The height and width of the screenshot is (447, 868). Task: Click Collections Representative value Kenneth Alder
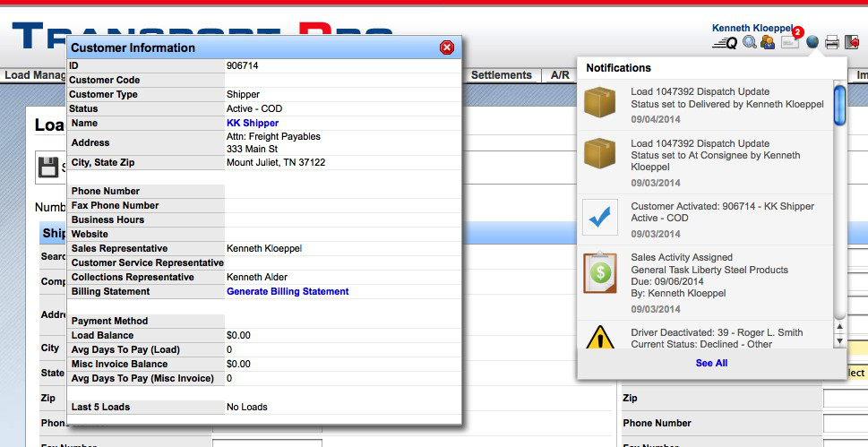(x=257, y=277)
